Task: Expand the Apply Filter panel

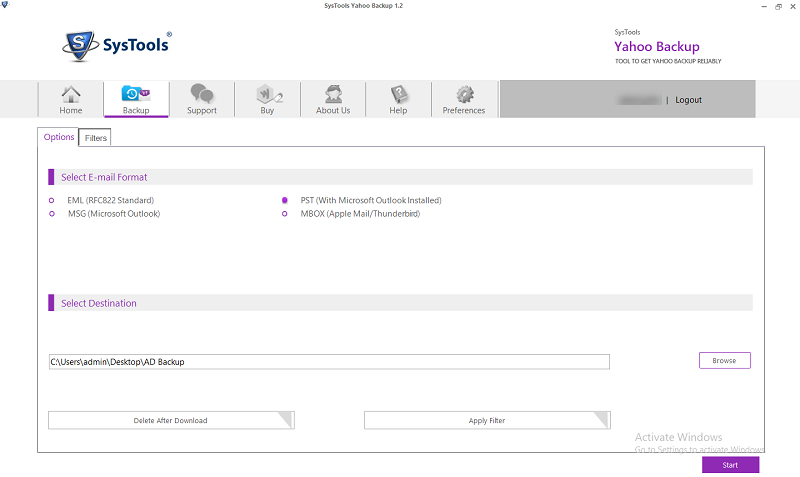Action: coord(487,420)
